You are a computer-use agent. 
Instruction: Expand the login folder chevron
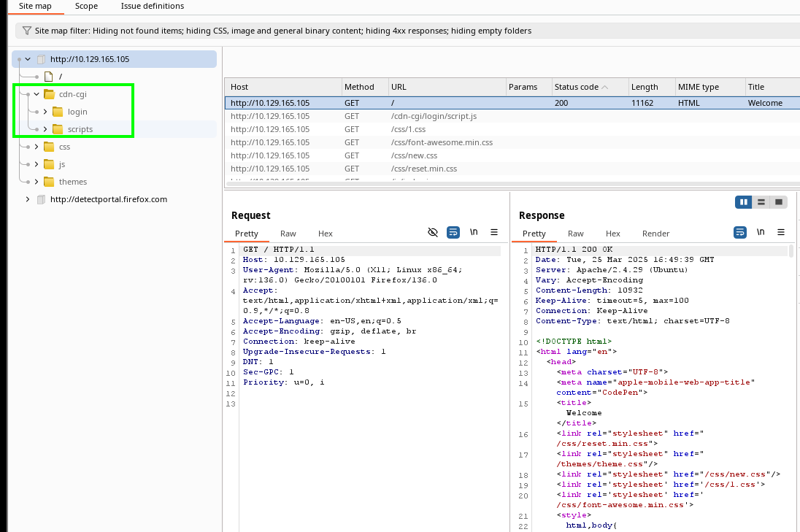[x=45, y=112]
